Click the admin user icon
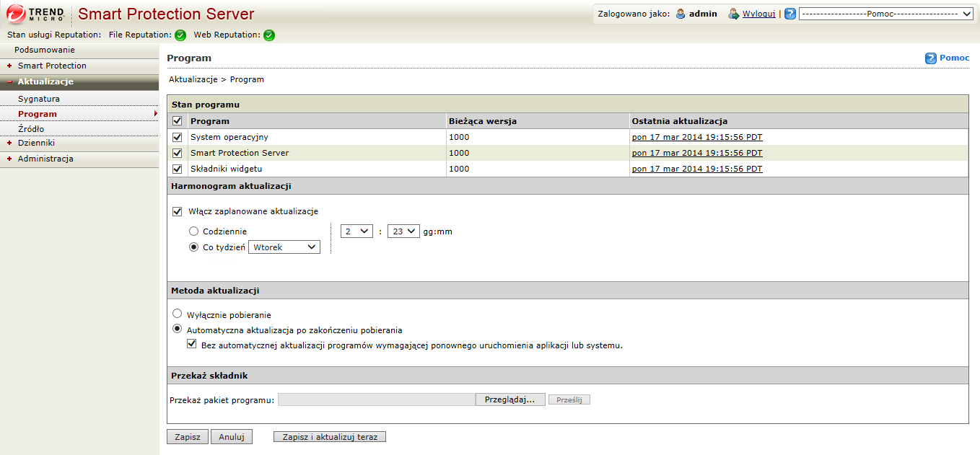This screenshot has width=980, height=455. [x=680, y=14]
